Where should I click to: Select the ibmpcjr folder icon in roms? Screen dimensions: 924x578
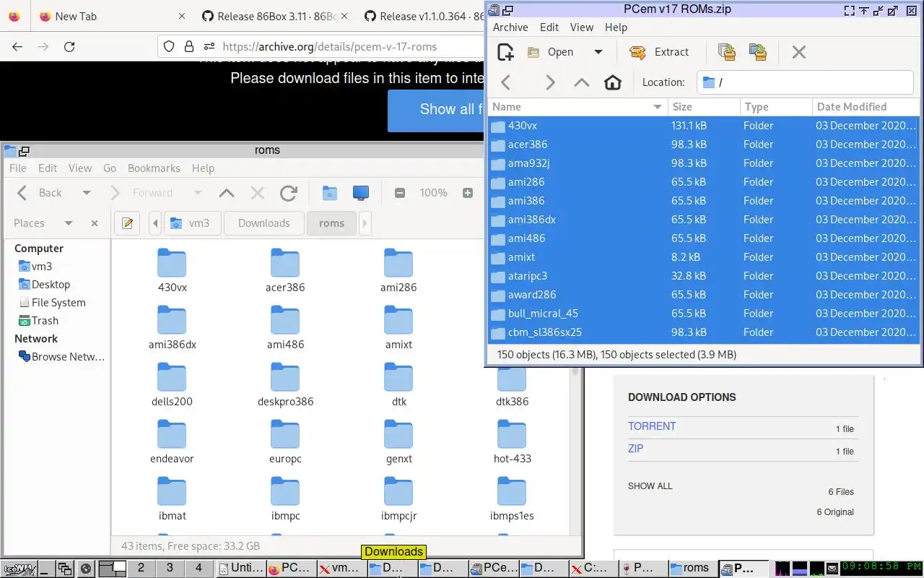tap(398, 491)
